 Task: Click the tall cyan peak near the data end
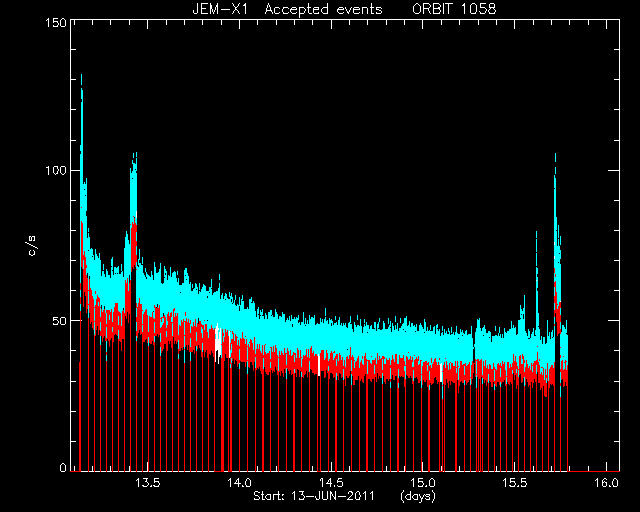click(555, 157)
